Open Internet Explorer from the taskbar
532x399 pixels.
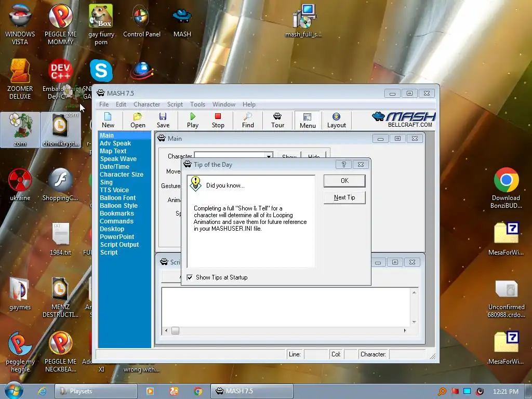(x=42, y=391)
